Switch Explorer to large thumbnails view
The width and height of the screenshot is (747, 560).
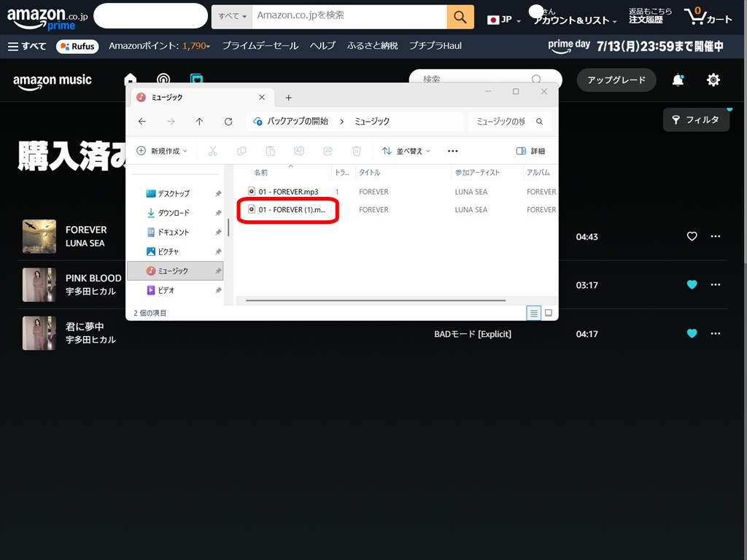[549, 313]
